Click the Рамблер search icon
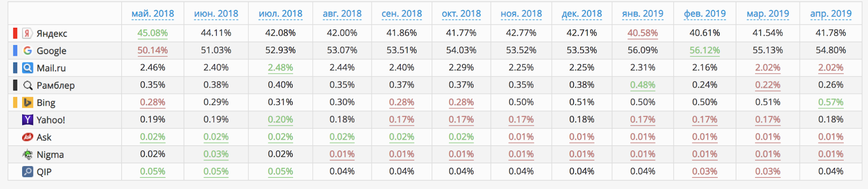 (27, 85)
